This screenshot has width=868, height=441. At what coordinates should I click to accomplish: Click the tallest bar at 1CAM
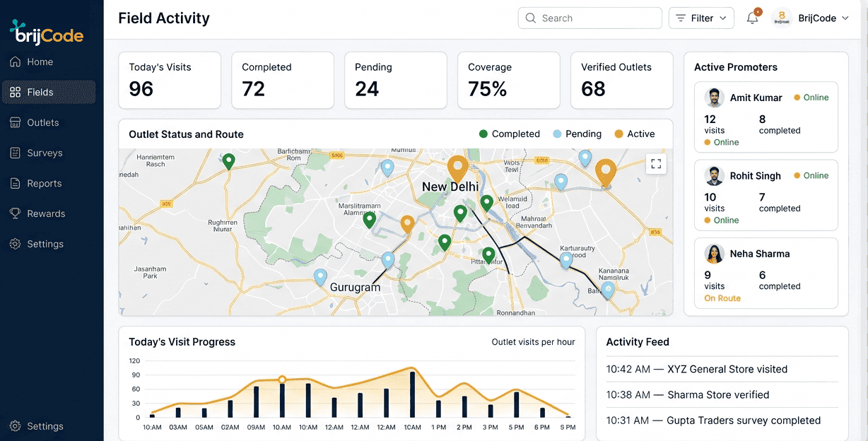coord(412,394)
